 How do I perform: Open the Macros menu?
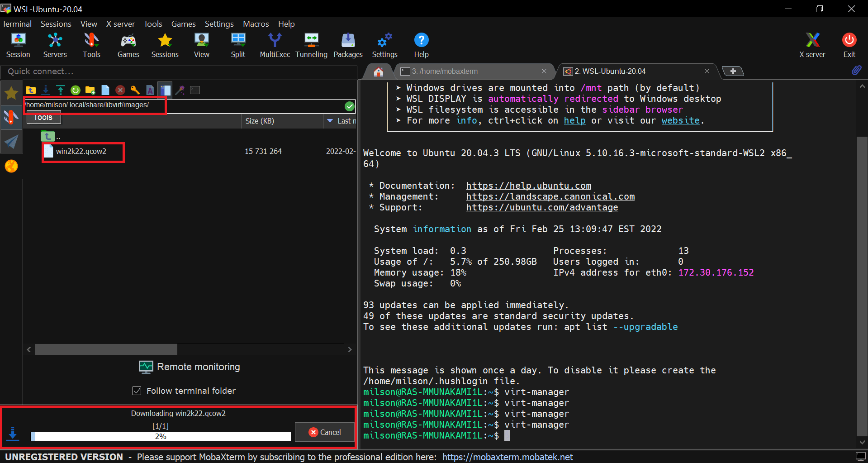pyautogui.click(x=256, y=24)
